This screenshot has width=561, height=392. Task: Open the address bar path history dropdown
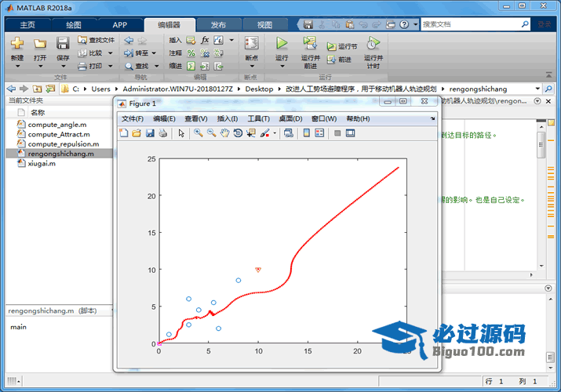click(537, 89)
